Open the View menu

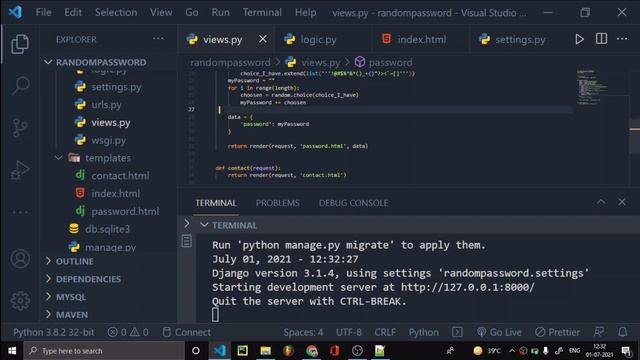point(161,13)
